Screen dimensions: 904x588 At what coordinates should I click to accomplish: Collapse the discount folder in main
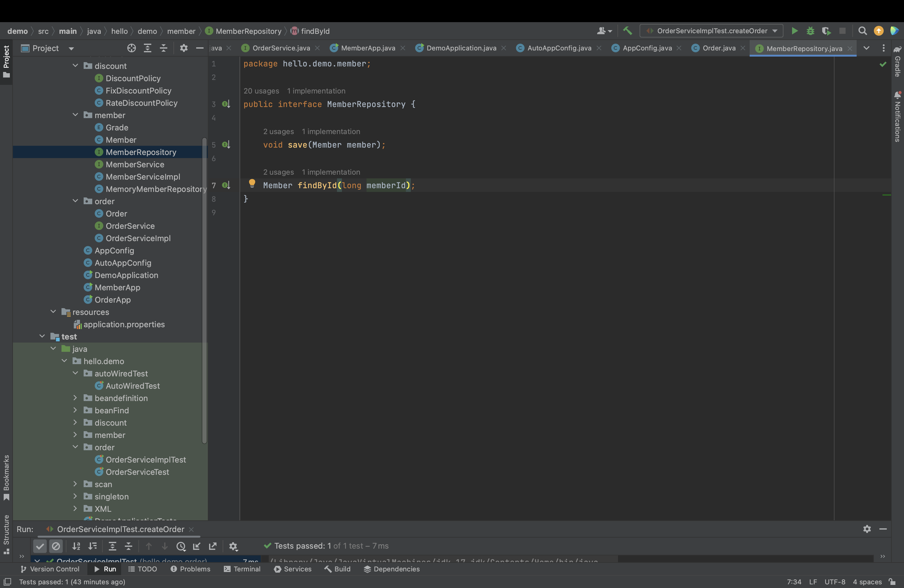(75, 66)
